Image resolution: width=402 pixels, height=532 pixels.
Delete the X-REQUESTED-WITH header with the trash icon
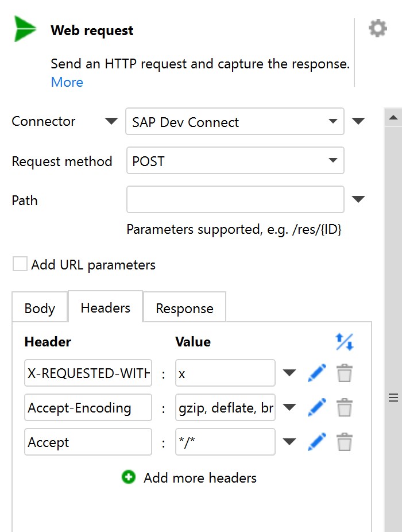pyautogui.click(x=345, y=373)
